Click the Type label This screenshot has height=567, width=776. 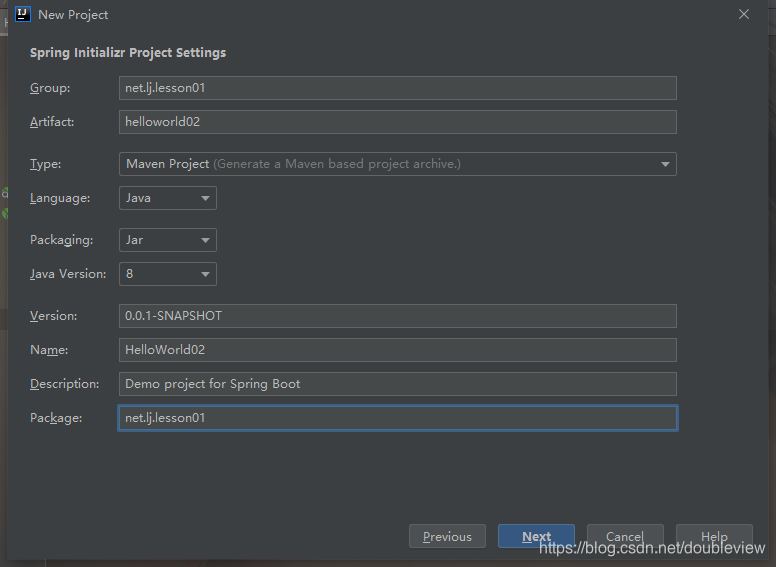[46, 164]
